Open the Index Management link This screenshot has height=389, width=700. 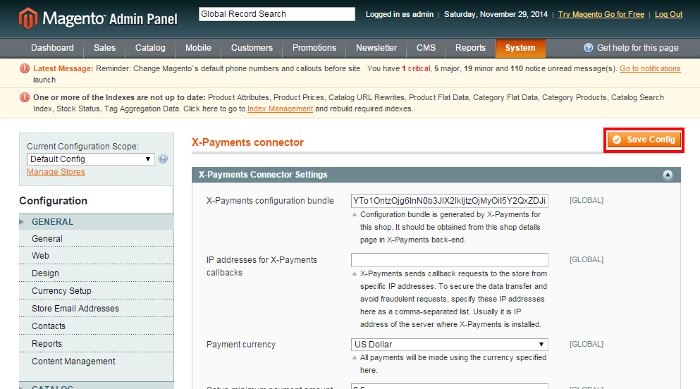[x=280, y=109]
